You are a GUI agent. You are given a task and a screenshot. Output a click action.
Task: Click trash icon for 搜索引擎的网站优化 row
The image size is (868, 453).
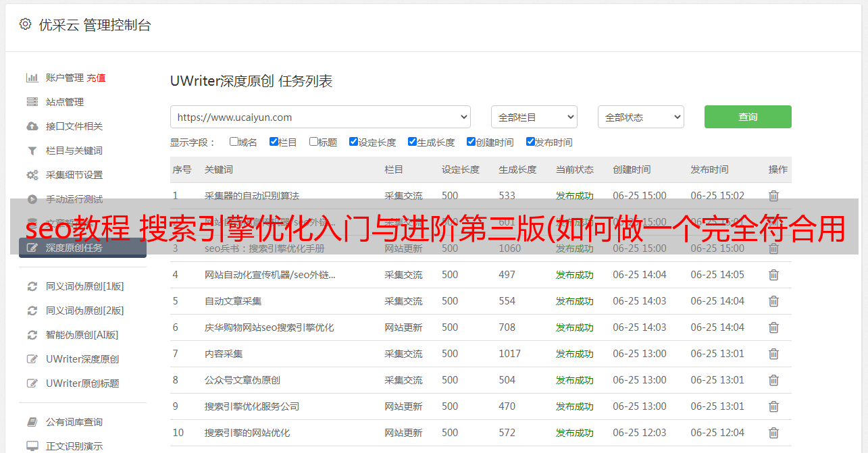[x=773, y=433]
